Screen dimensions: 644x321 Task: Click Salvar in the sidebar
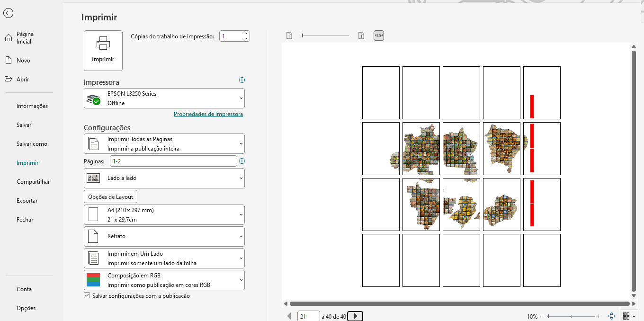coord(24,125)
